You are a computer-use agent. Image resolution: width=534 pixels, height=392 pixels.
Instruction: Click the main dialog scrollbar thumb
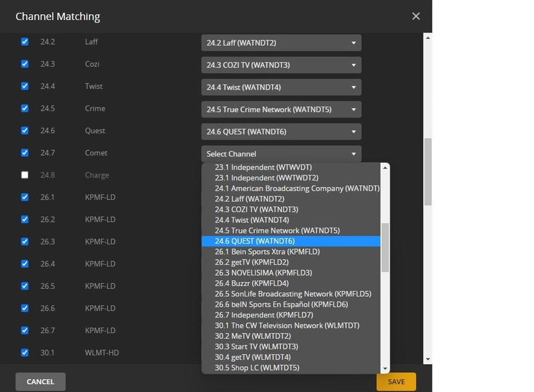pos(428,172)
